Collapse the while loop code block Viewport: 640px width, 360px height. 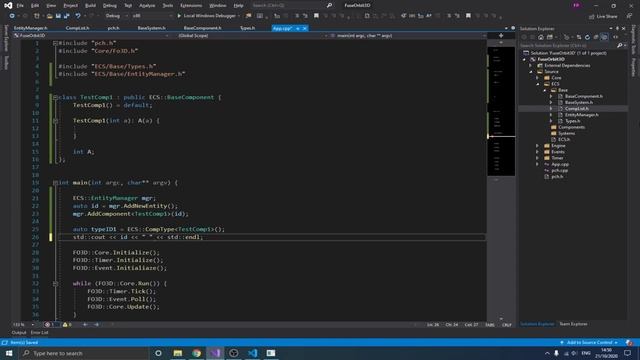click(55, 284)
